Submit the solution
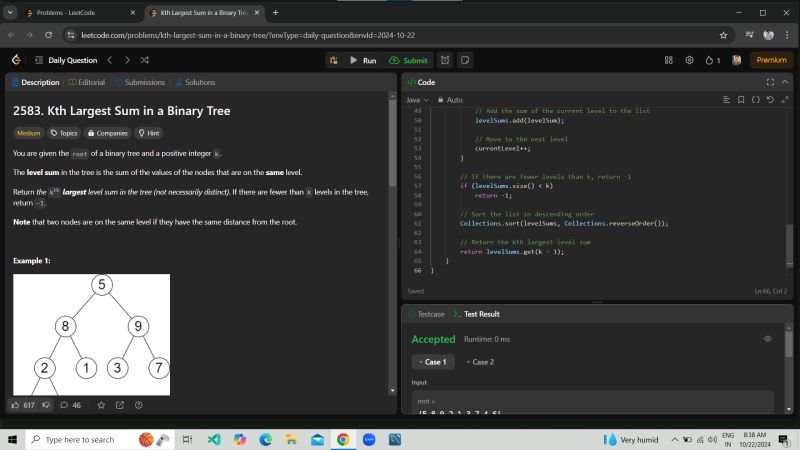This screenshot has height=450, width=800. tap(408, 60)
